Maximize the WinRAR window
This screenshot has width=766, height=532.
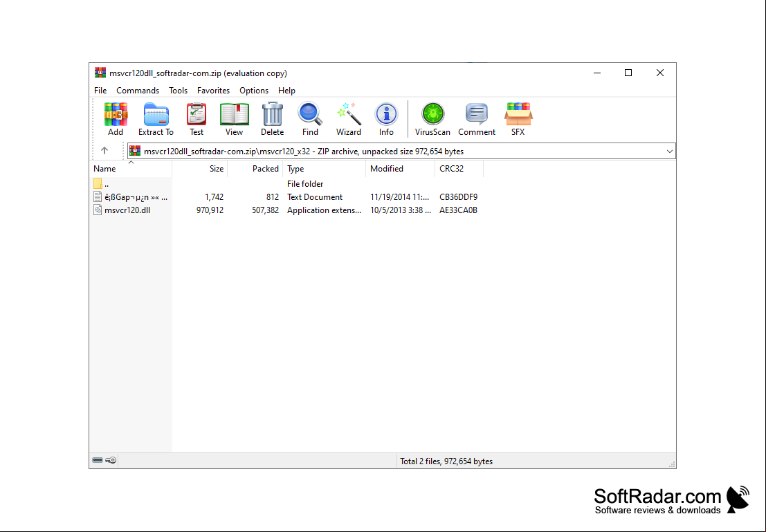(x=628, y=73)
